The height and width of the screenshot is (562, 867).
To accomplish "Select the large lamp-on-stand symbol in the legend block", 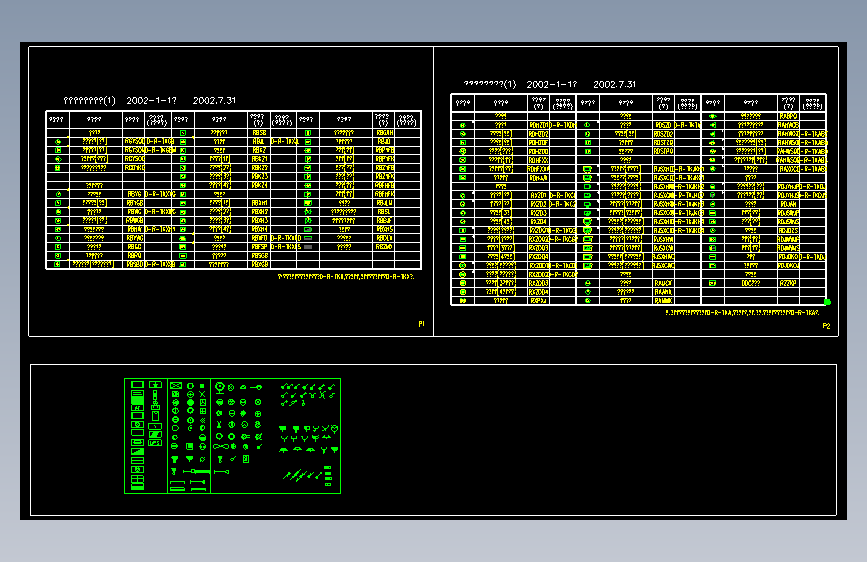I will tap(220, 388).
